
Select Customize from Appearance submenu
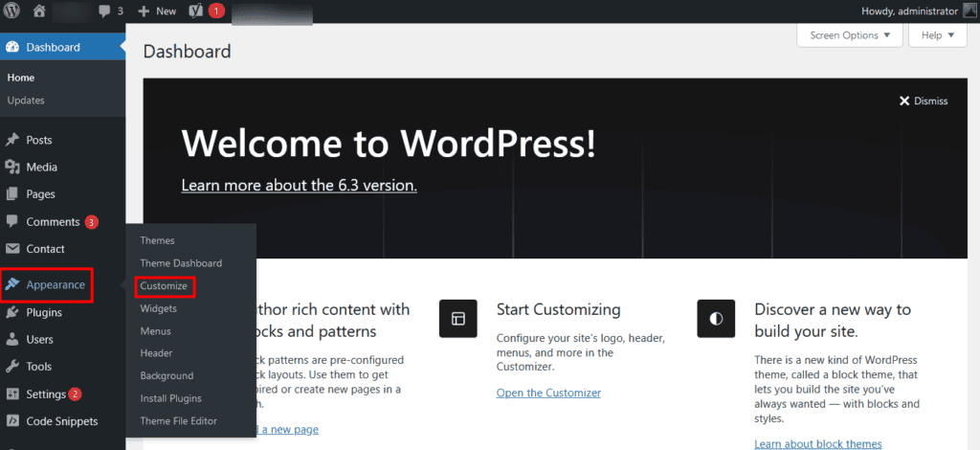(x=164, y=286)
